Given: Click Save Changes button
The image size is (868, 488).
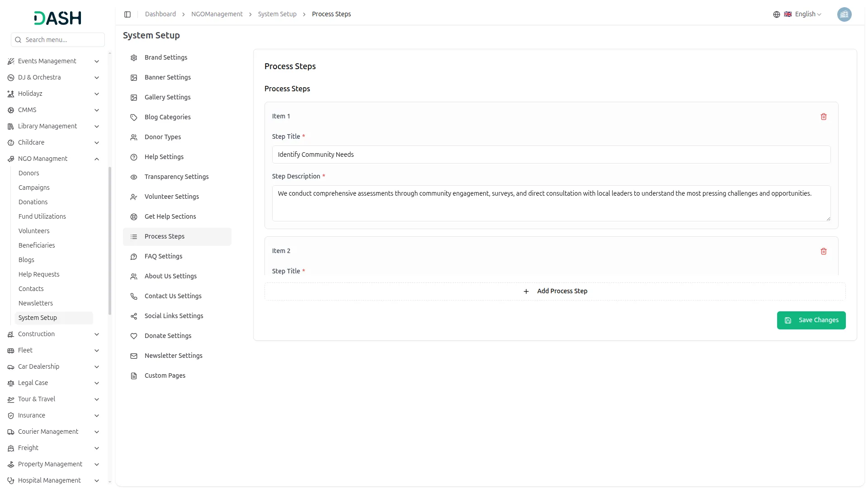Looking at the screenshot, I should tap(811, 320).
